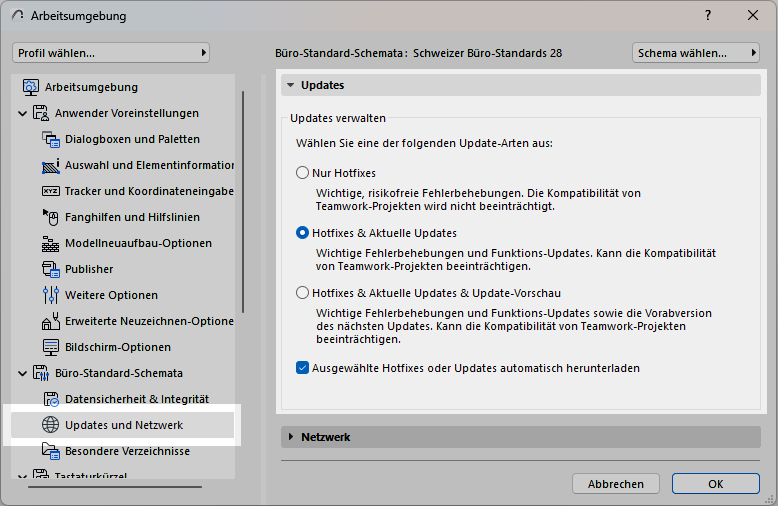The width and height of the screenshot is (778, 506).
Task: Click the Weitere Optionen sliders icon
Action: (51, 295)
